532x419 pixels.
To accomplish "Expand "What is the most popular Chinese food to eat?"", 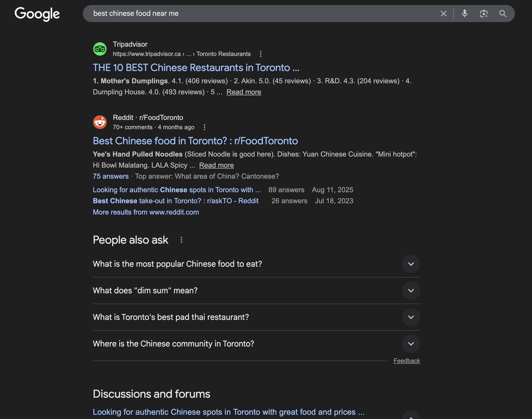I will (411, 264).
